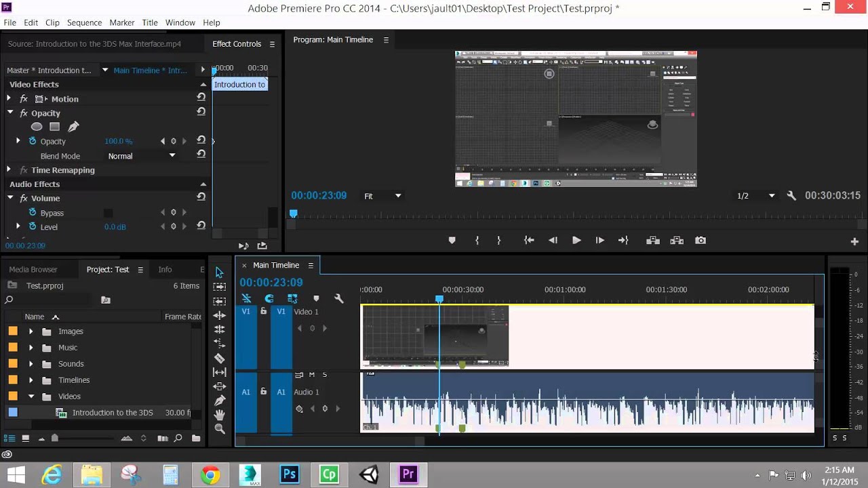Collapse the Videos bin
This screenshot has height=488, width=868.
[31, 396]
